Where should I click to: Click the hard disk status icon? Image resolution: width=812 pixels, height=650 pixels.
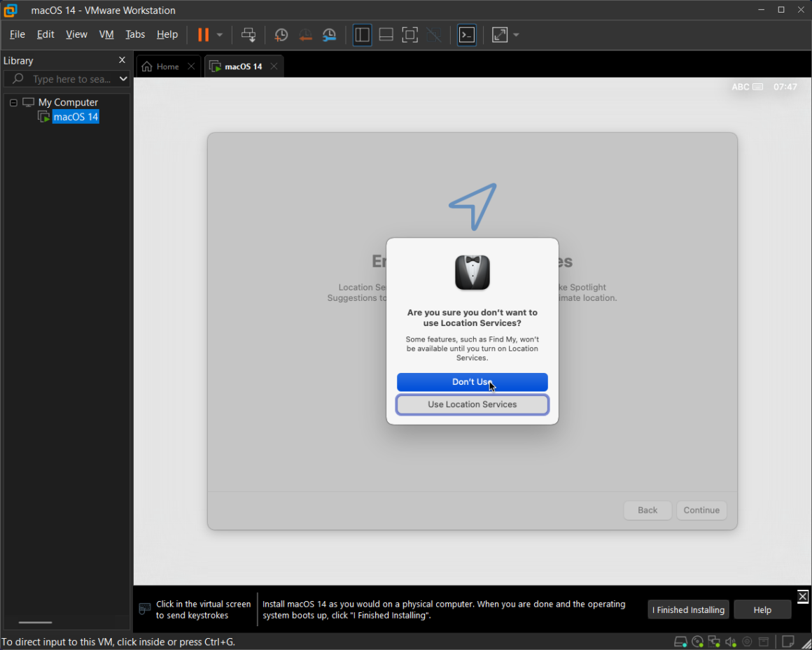[680, 642]
